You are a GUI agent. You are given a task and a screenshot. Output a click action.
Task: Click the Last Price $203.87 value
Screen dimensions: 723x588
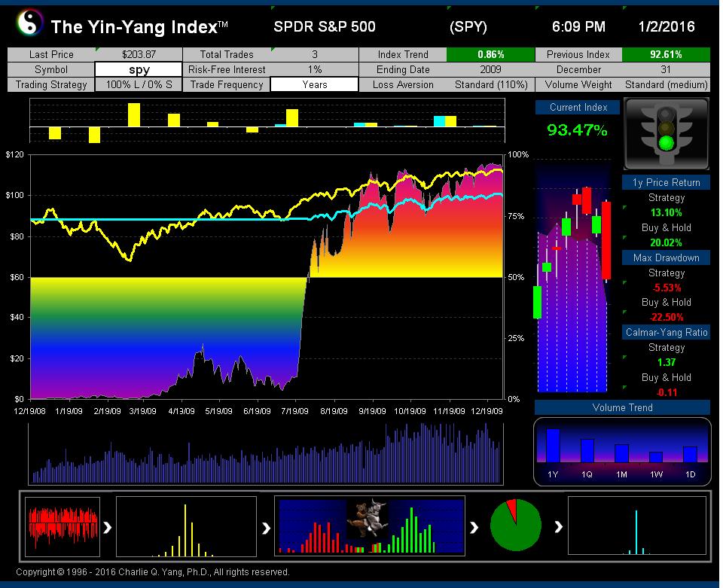pos(139,54)
